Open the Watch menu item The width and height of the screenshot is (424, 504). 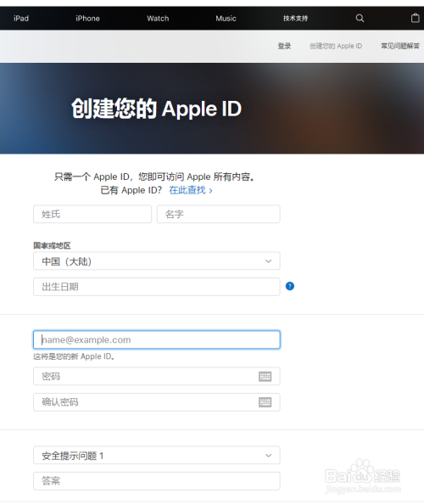point(158,19)
